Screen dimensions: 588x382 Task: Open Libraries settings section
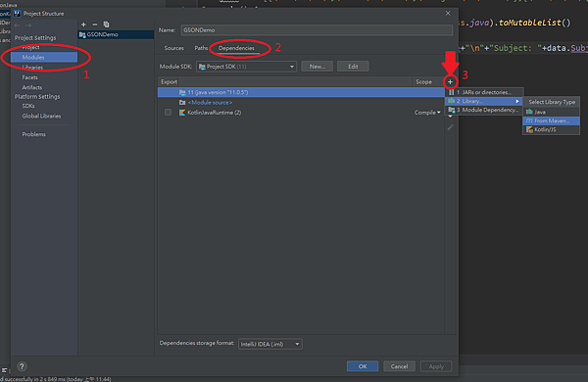(32, 68)
